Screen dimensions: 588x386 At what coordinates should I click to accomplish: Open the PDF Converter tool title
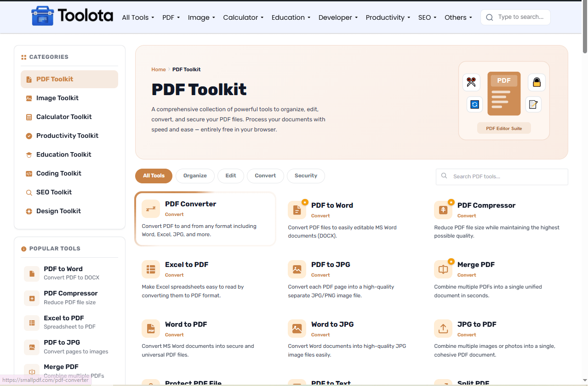[190, 204]
